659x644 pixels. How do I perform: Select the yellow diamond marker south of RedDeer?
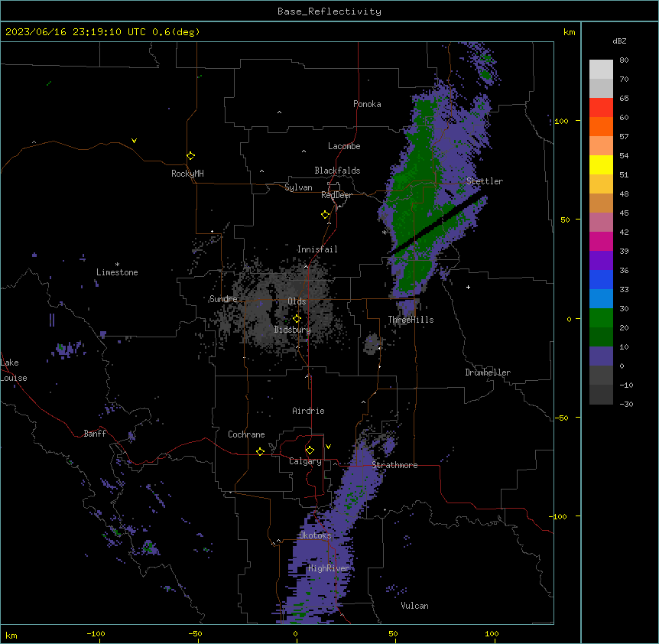(x=325, y=215)
